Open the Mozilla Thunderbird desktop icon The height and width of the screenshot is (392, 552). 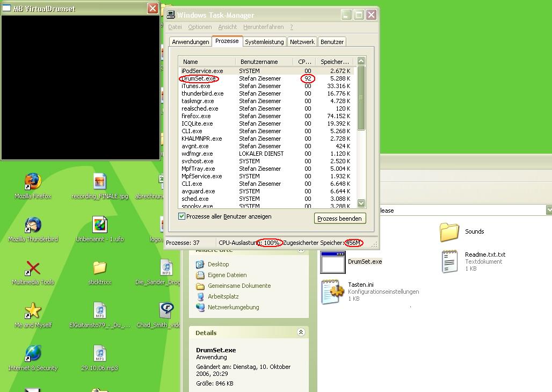pos(33,226)
